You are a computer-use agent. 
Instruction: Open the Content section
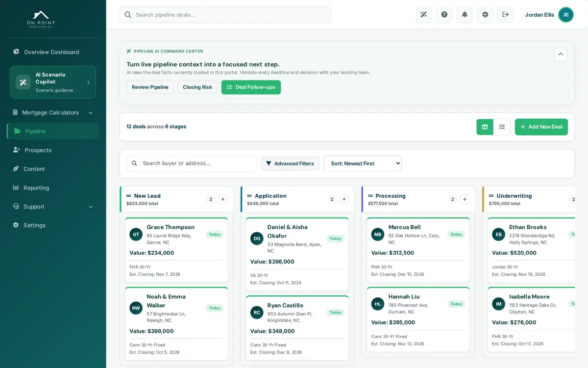[53, 169]
